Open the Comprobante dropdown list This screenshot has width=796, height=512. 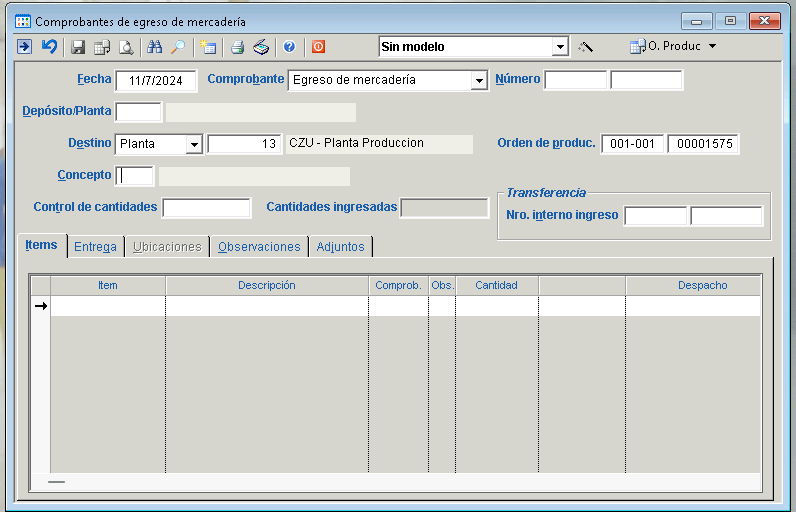coord(479,80)
